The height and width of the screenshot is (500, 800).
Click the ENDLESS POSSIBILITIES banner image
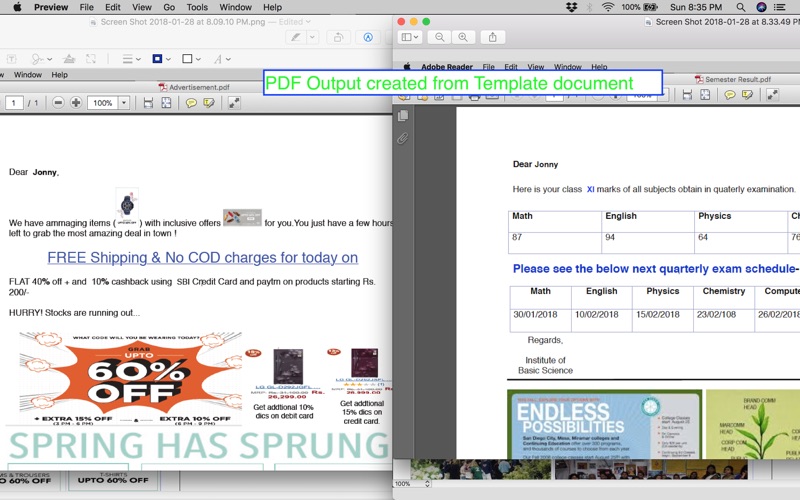[x=605, y=424]
